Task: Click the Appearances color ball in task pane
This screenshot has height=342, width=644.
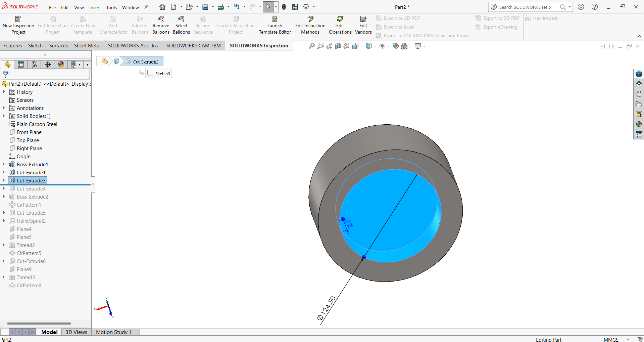Action: pyautogui.click(x=639, y=124)
